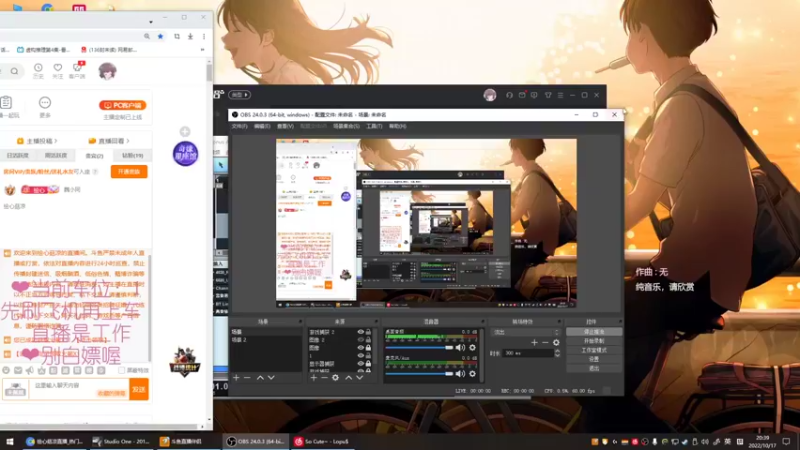This screenshot has height=450, width=800.
Task: Open browser tab list dropdown arrow
Action: (x=151, y=22)
